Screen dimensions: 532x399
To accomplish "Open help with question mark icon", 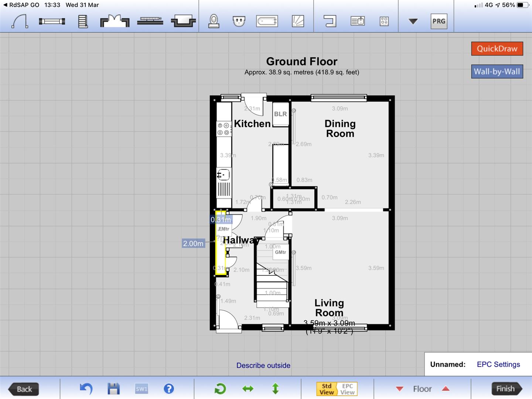I will click(168, 389).
